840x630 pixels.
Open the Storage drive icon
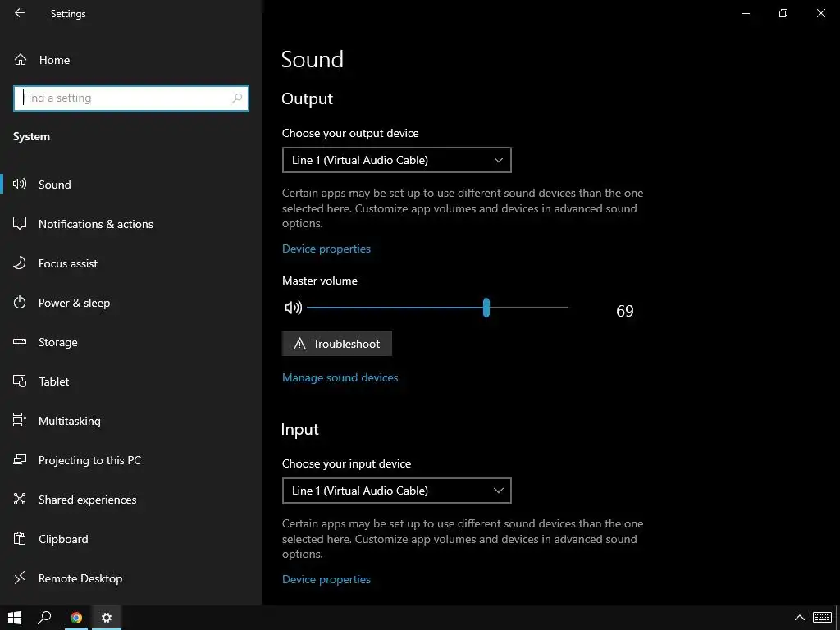[21, 342]
